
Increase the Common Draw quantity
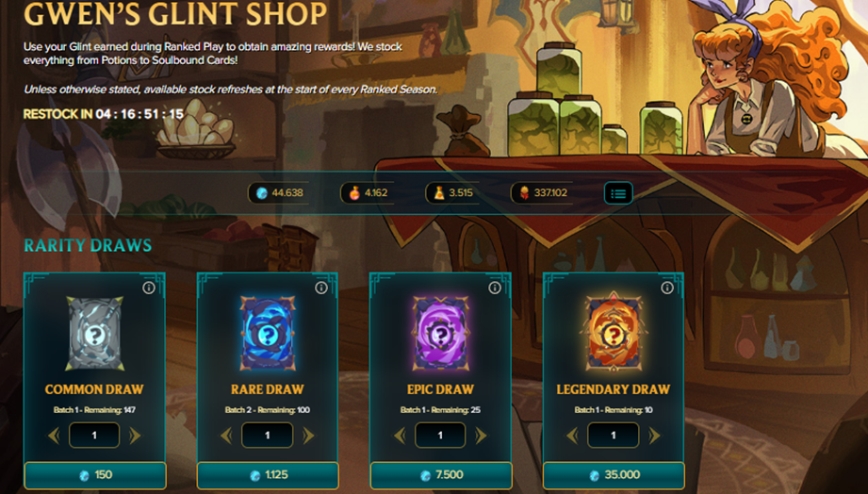pyautogui.click(x=135, y=436)
